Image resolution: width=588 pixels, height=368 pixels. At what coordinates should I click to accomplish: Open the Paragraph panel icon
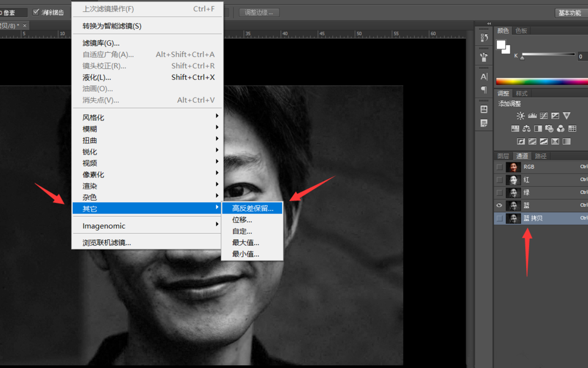(x=484, y=90)
